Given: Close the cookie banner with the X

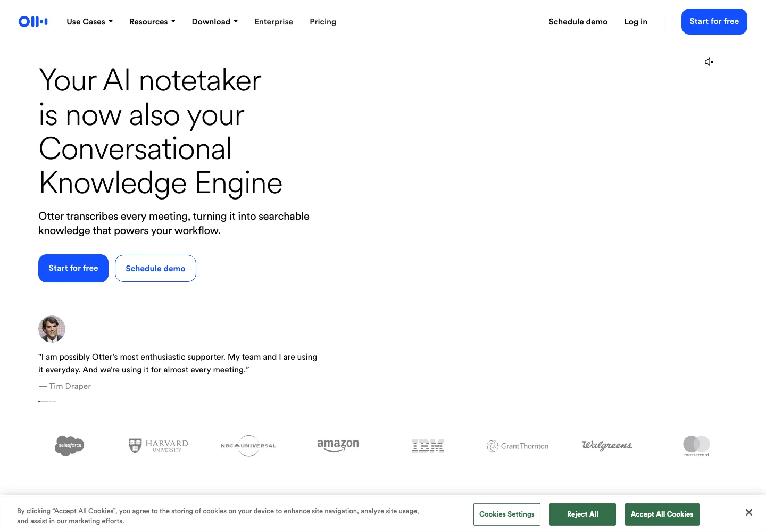Looking at the screenshot, I should tap(749, 512).
